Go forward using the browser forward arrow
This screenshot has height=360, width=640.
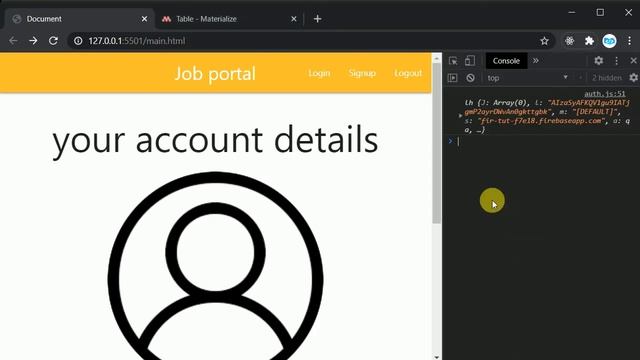(33, 41)
